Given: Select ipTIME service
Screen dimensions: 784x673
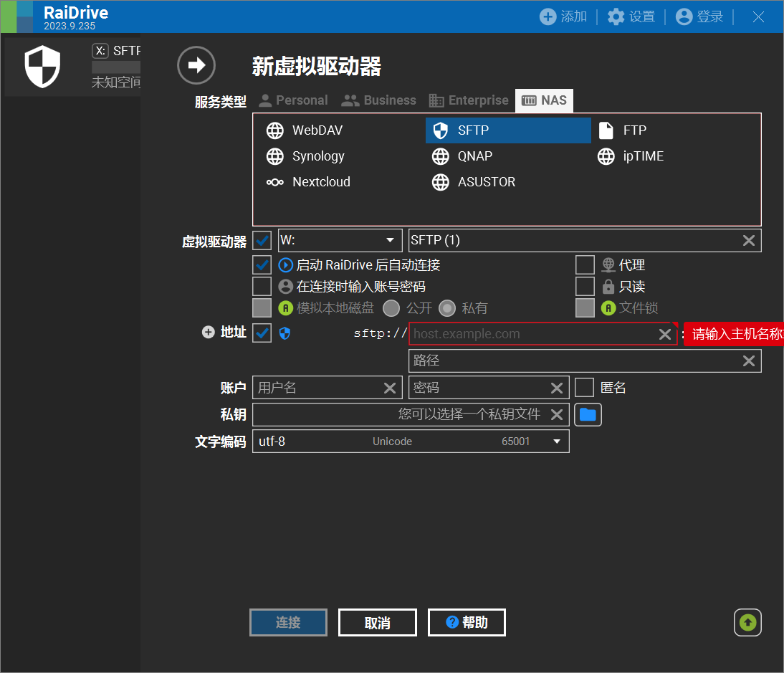Looking at the screenshot, I should click(631, 156).
